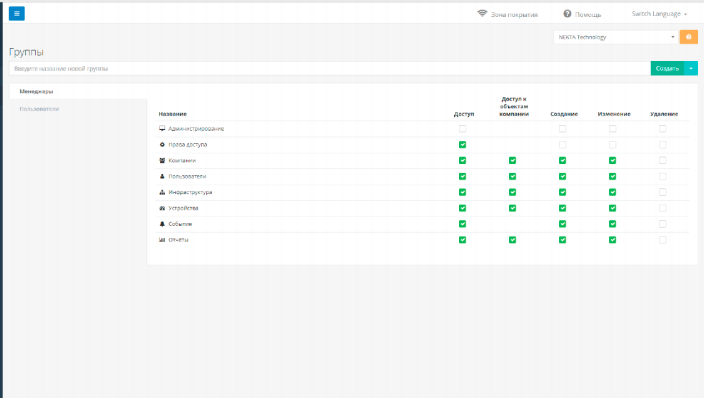Screen dimensions: 704x398
Task: Uncheck Изменение checkbox for Отчёты row
Action: click(x=612, y=240)
